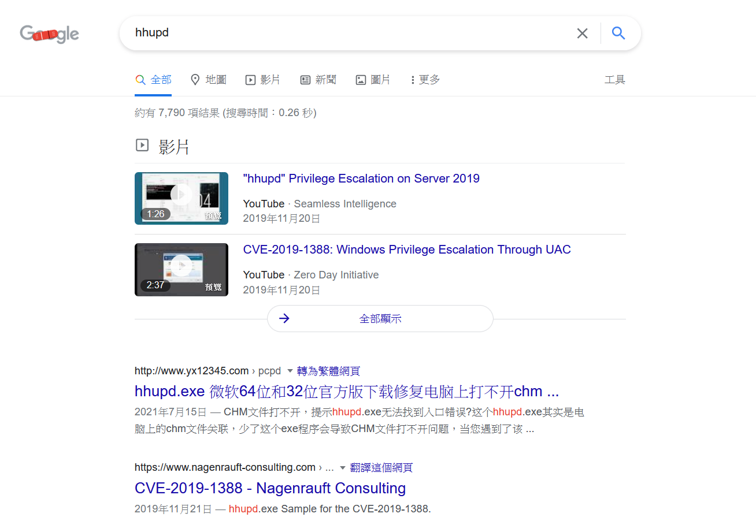Expand dropdown arrow beside nagenrauft-consulting.com URL
Image resolution: width=756 pixels, height=532 pixels.
pyautogui.click(x=343, y=467)
